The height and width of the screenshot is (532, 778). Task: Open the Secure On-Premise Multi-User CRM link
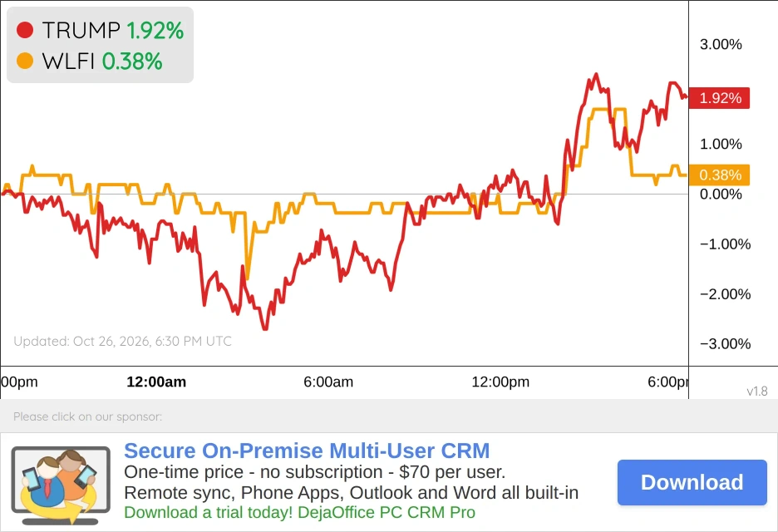click(x=307, y=451)
